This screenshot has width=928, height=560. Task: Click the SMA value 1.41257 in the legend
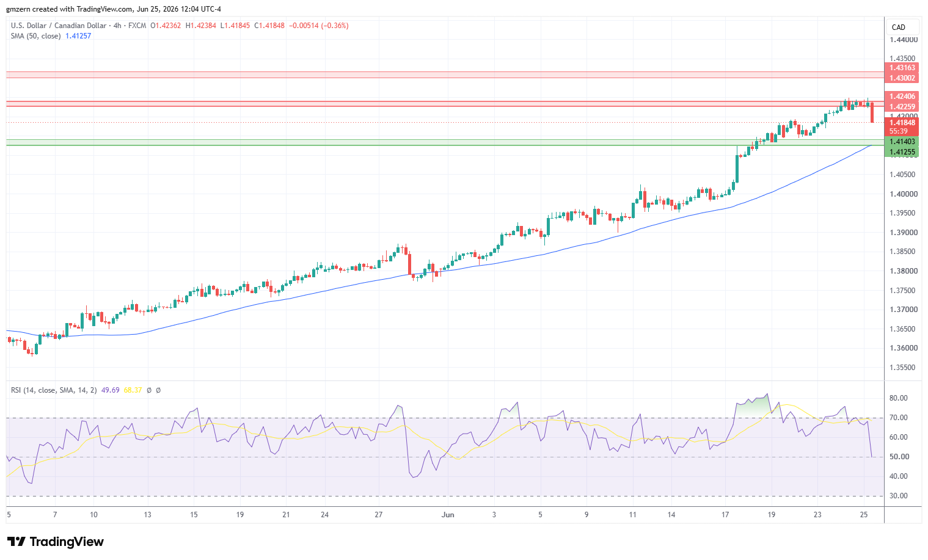click(78, 36)
